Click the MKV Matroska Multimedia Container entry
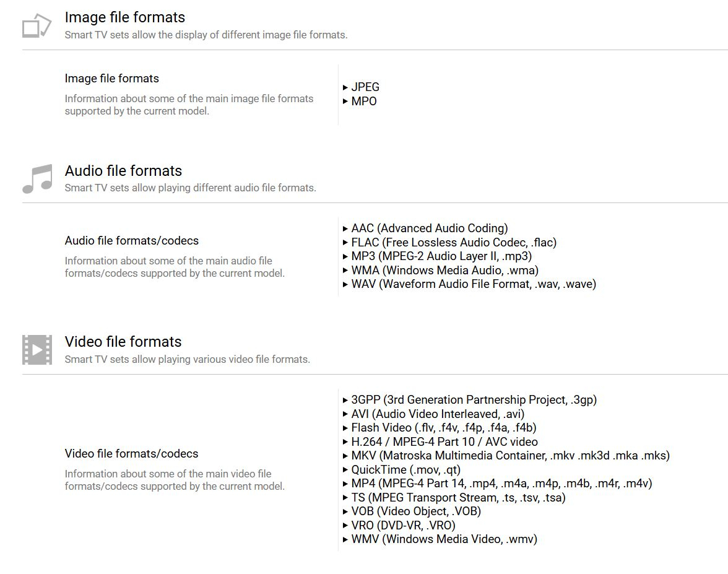 click(x=510, y=456)
